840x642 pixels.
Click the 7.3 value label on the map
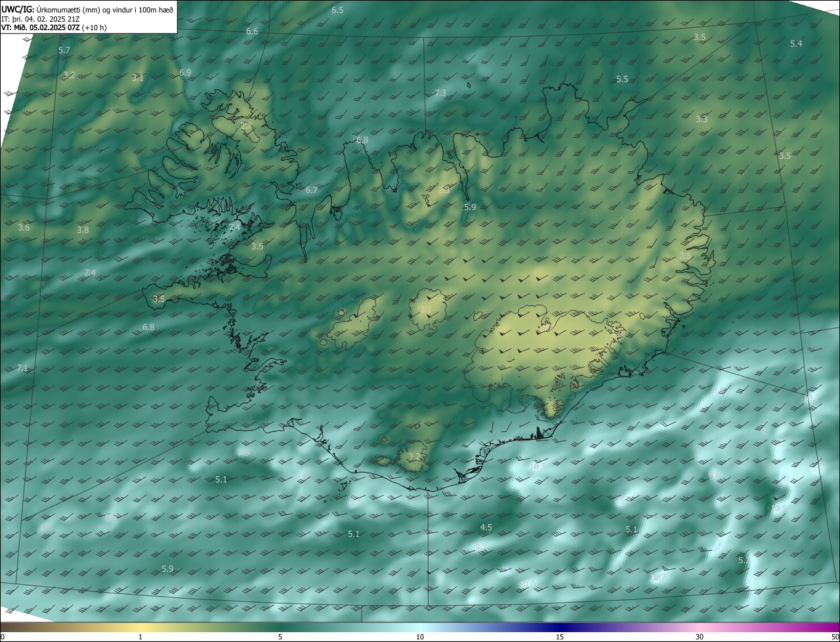[x=440, y=93]
